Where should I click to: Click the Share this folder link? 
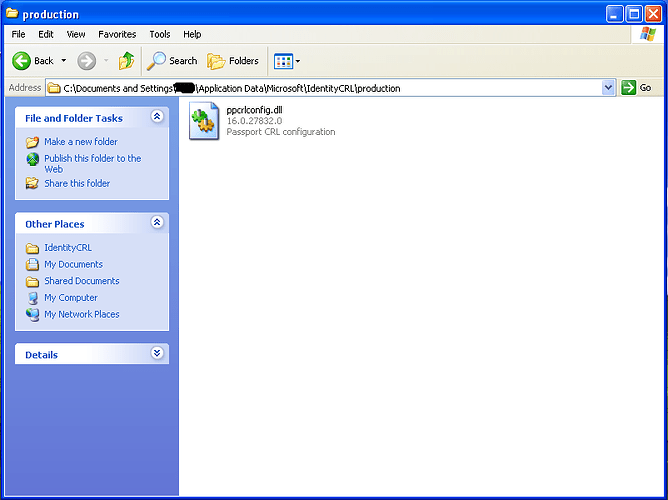coord(77,184)
